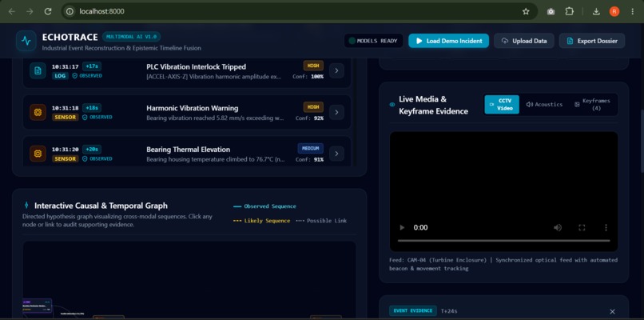644x320 pixels.
Task: Click the video 0:00 time readout
Action: pos(420,227)
